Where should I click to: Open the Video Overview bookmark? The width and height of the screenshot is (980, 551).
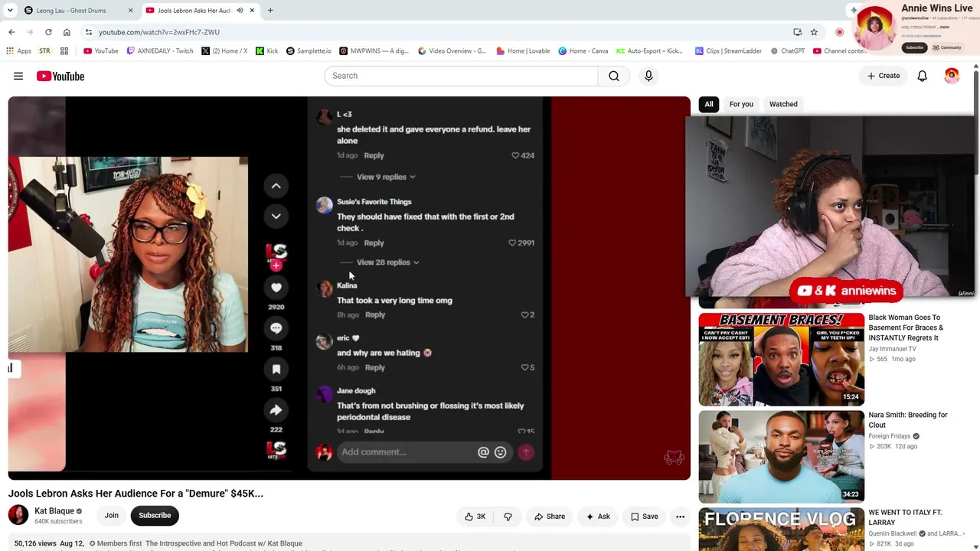452,51
